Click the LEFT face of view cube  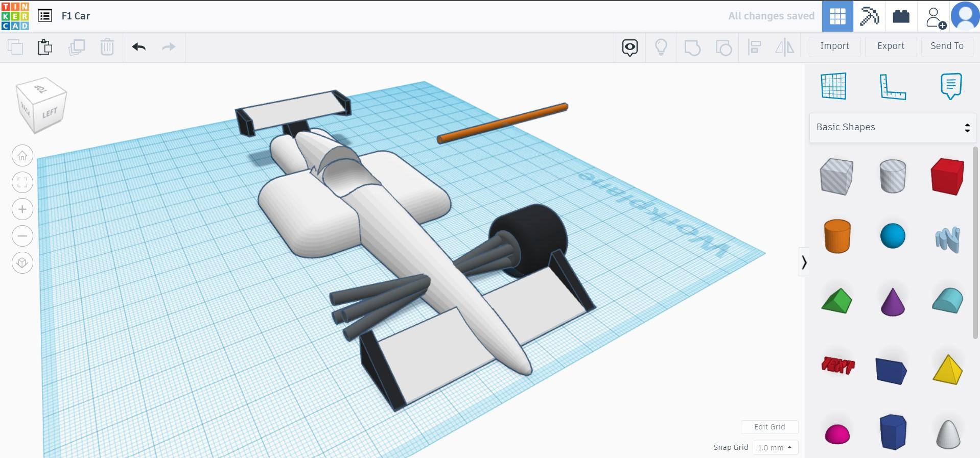click(50, 113)
